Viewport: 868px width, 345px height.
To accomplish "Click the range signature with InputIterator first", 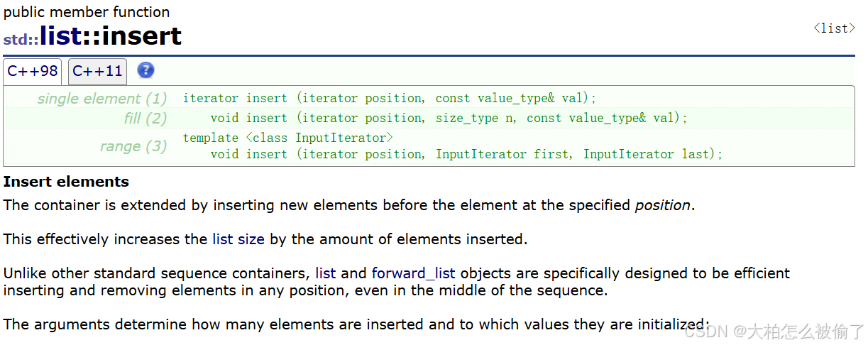I will [x=466, y=154].
